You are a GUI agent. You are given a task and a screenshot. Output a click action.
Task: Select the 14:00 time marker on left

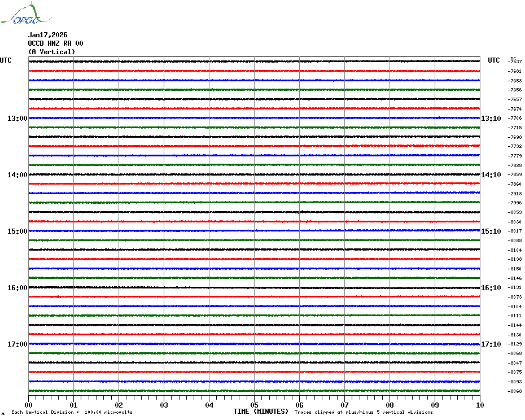click(17, 175)
